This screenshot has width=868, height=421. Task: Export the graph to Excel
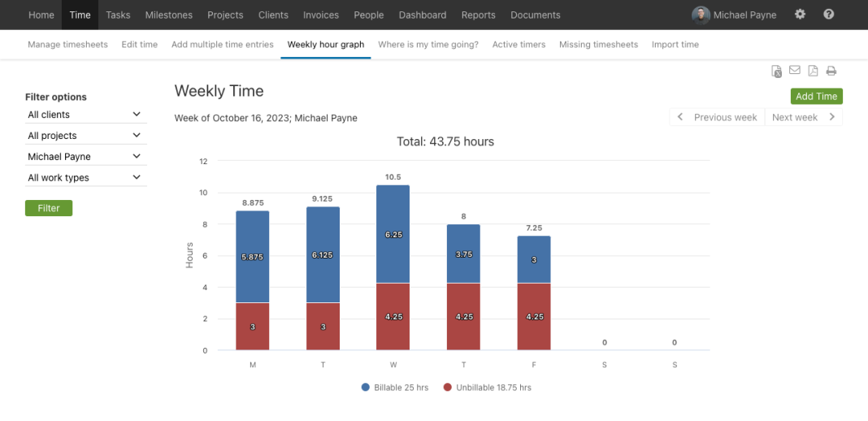pyautogui.click(x=777, y=72)
